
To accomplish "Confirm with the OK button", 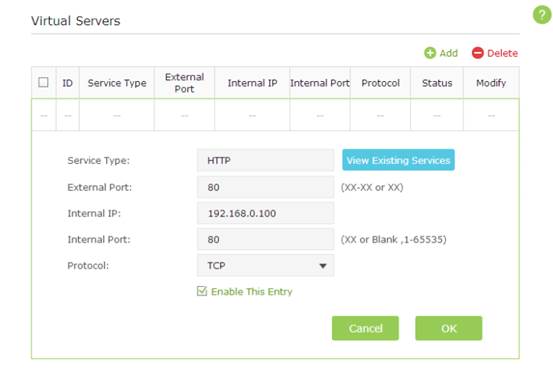I will [449, 328].
